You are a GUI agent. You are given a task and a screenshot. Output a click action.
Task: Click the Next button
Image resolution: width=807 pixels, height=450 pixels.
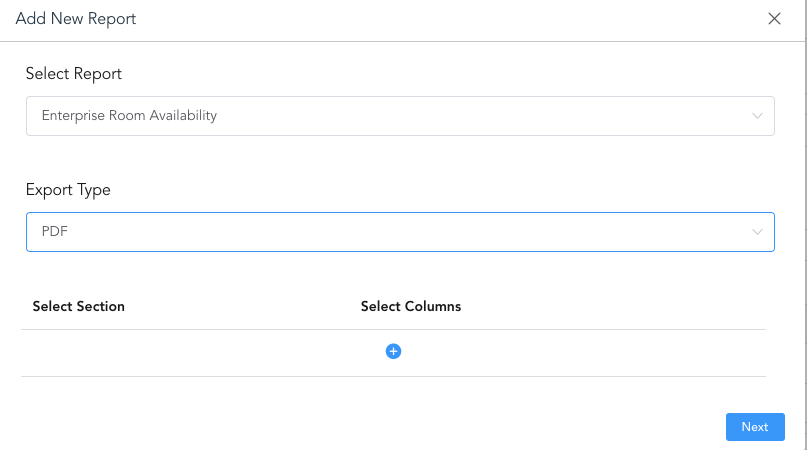tap(754, 427)
